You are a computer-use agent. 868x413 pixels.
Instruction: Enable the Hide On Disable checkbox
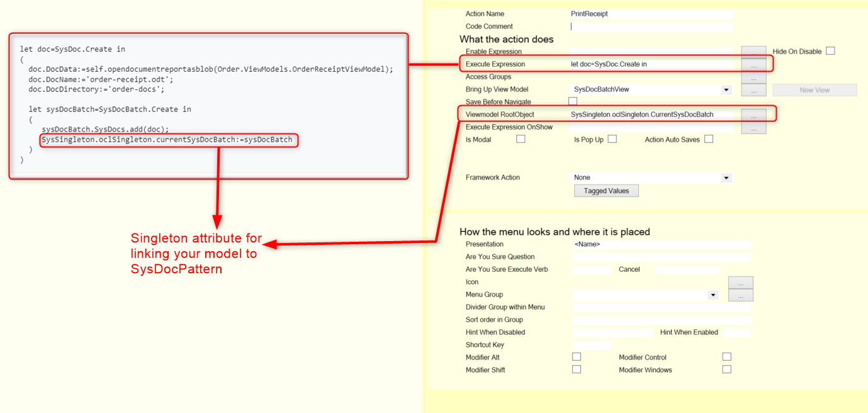tap(830, 51)
